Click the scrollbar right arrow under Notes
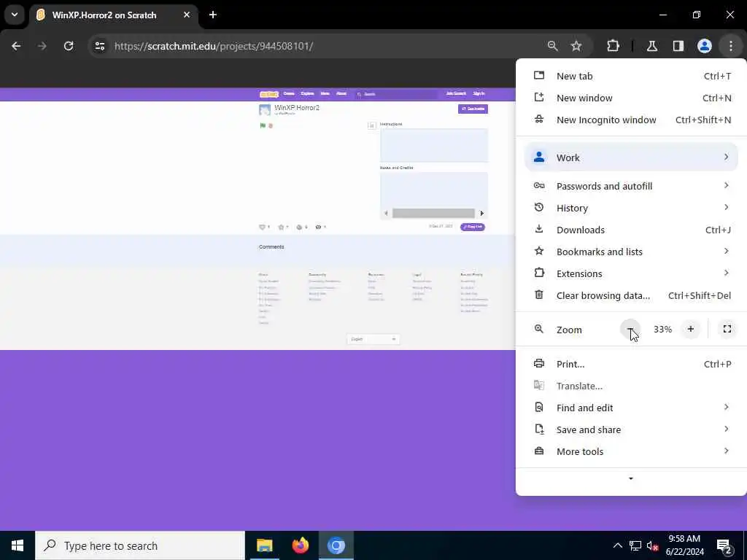Screen dimensions: 747x560 pyautogui.click(x=481, y=214)
